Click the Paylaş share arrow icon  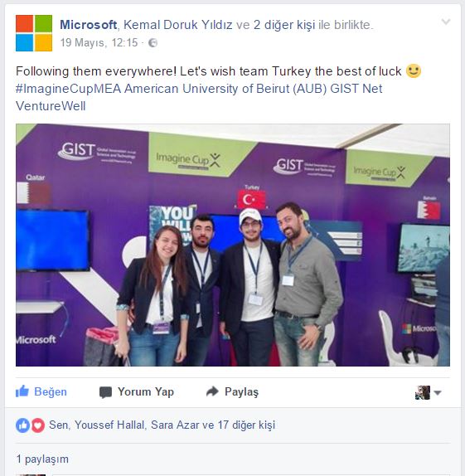tap(212, 391)
